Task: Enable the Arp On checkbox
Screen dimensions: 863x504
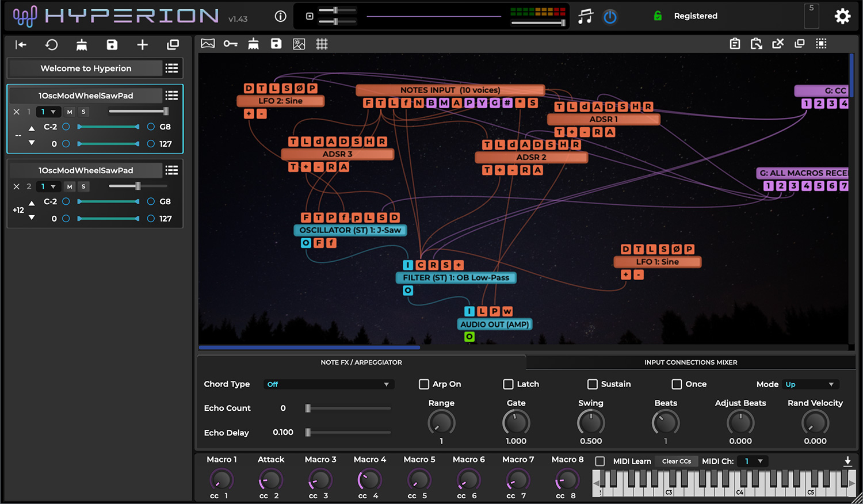Action: point(424,384)
